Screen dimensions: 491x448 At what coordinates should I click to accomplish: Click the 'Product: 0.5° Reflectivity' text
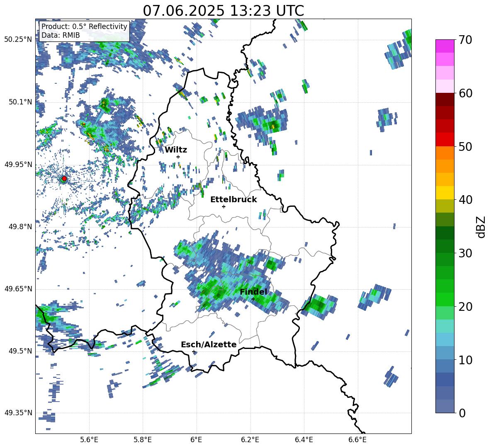pyautogui.click(x=84, y=26)
